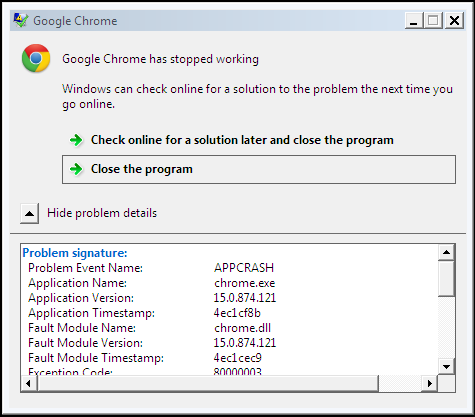Viewport: 475px width, 417px height.
Task: Click the green arrow beside Close the program
Action: [76, 169]
